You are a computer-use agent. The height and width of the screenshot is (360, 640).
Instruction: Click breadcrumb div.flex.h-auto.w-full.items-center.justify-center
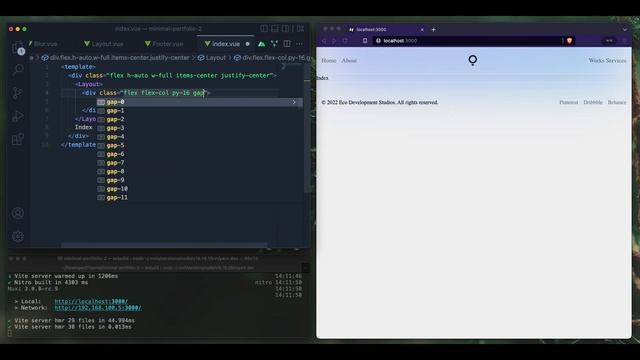tap(116, 58)
